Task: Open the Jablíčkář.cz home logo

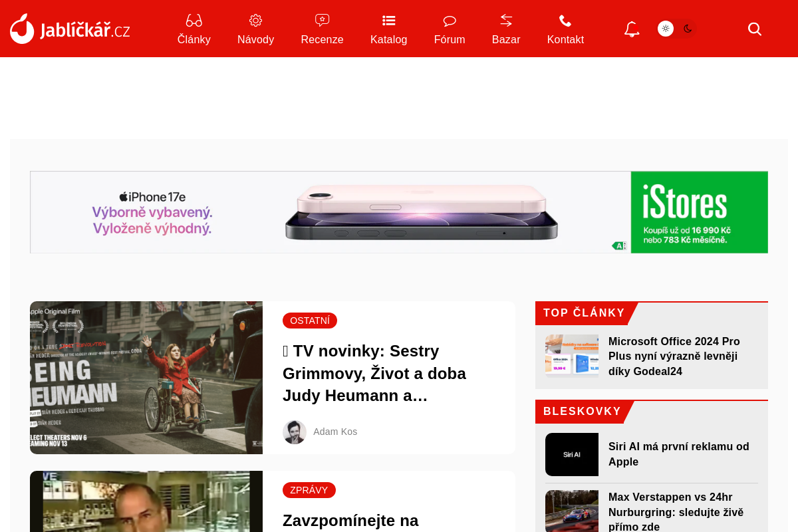Action: click(x=70, y=29)
